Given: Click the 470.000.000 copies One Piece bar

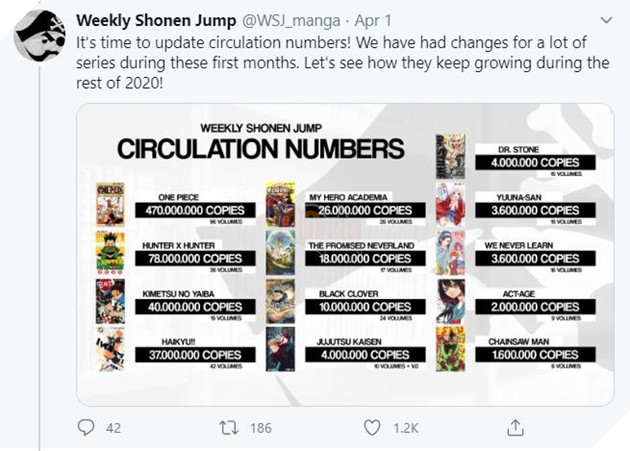Looking at the screenshot, I should 192,211.
